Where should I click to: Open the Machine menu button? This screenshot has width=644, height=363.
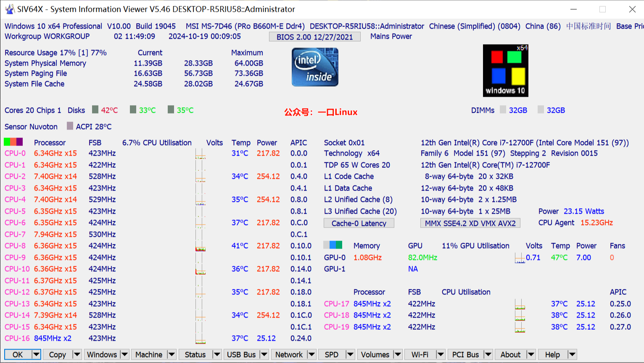click(149, 355)
